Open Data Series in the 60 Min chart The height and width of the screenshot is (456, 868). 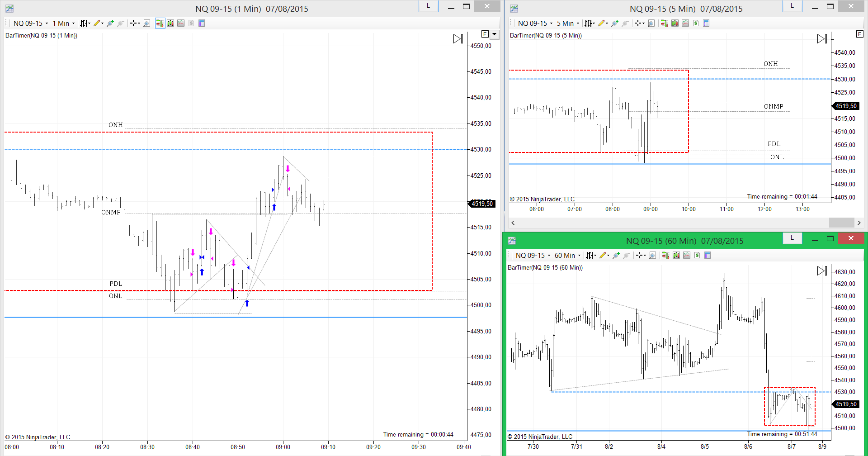[x=676, y=255]
